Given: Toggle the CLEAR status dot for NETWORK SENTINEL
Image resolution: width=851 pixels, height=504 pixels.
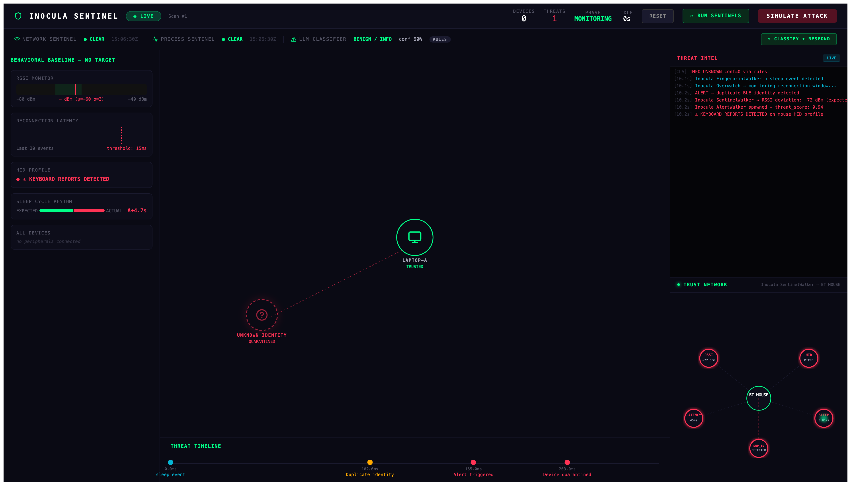Looking at the screenshot, I should click(85, 39).
